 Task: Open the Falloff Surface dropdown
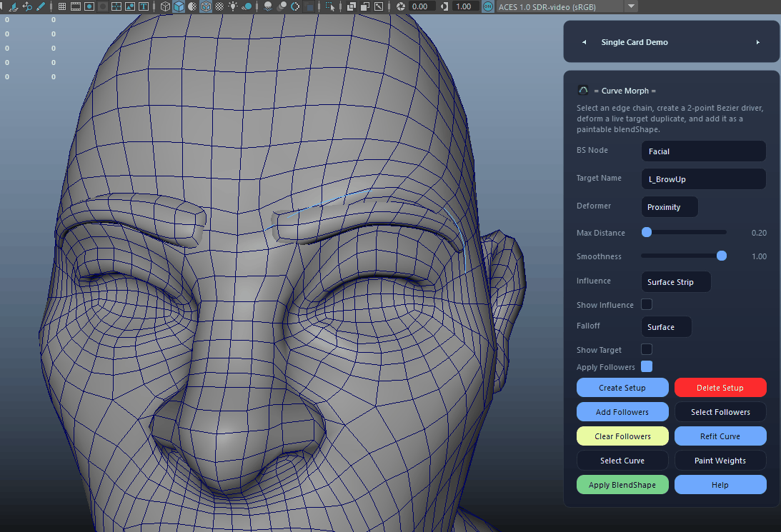(x=667, y=327)
